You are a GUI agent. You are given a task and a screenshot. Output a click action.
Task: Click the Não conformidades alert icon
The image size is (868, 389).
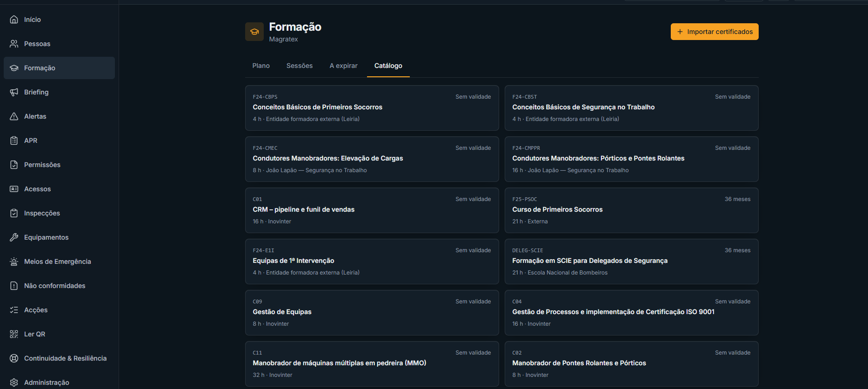coord(14,286)
